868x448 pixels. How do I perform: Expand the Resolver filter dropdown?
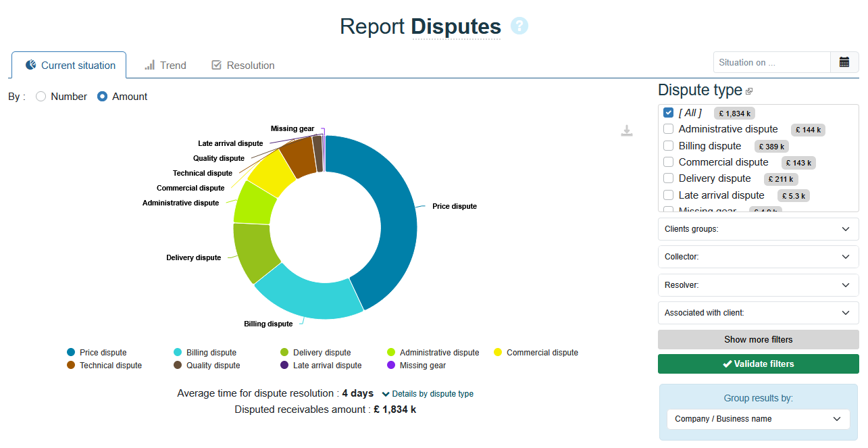(x=758, y=285)
